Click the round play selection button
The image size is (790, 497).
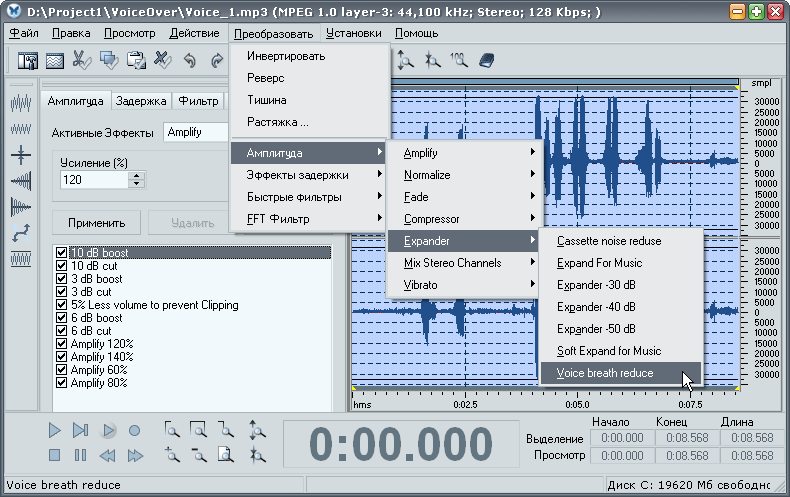pos(108,430)
